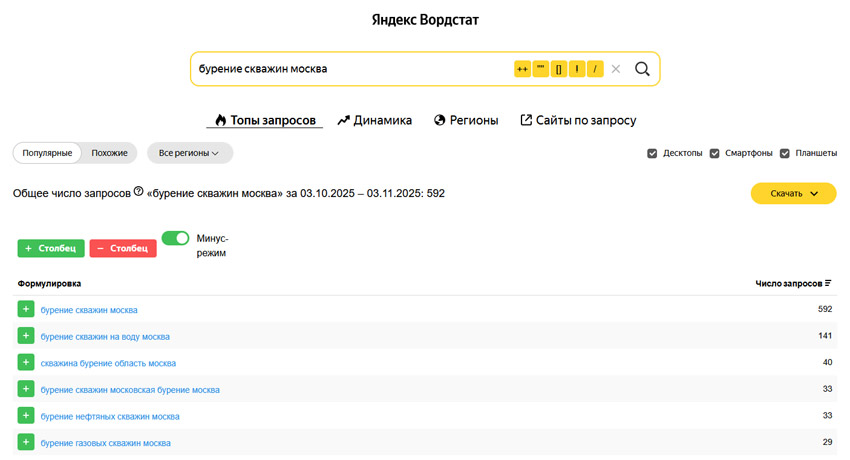Viewport: 850px width, 460px height.
Task: Open the "бурение скважин на воду москва" link
Action: coord(105,337)
